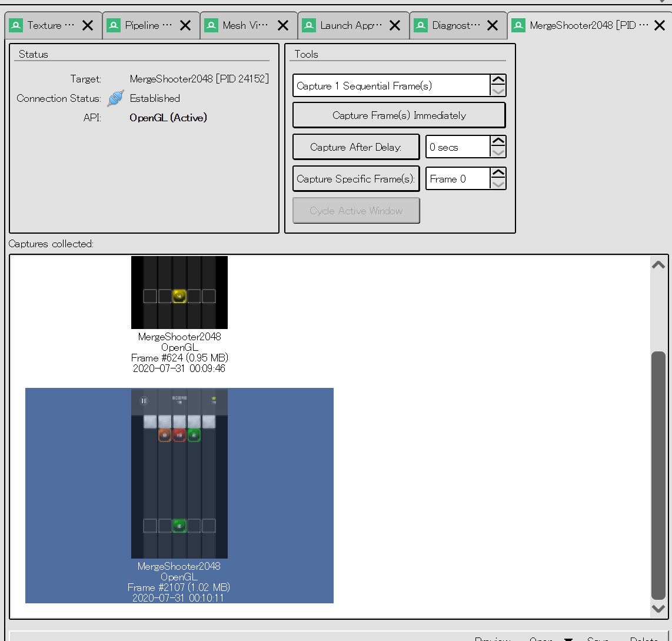The image size is (672, 641).
Task: Click the Save capture option
Action: 597,639
